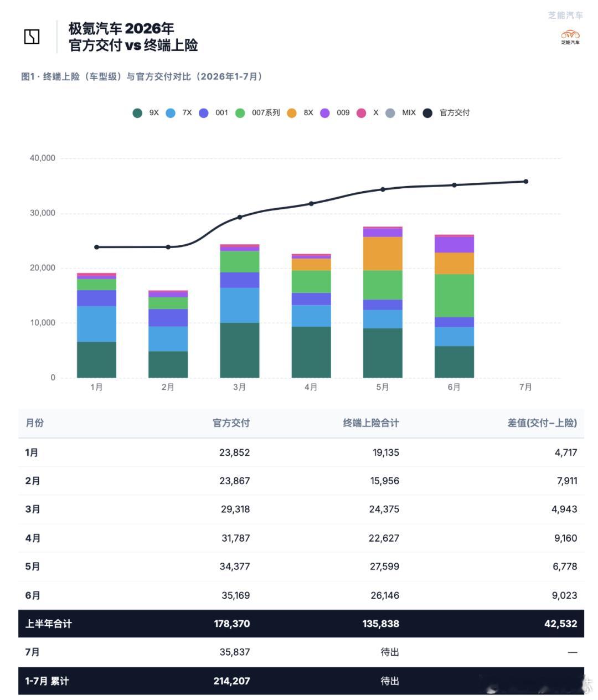Click the 上半年合计 row label

(x=49, y=624)
